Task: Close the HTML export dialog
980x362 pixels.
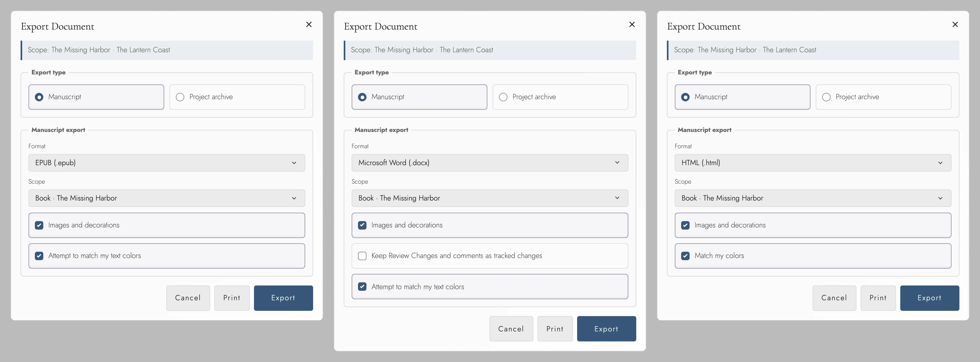Action: pos(955,24)
